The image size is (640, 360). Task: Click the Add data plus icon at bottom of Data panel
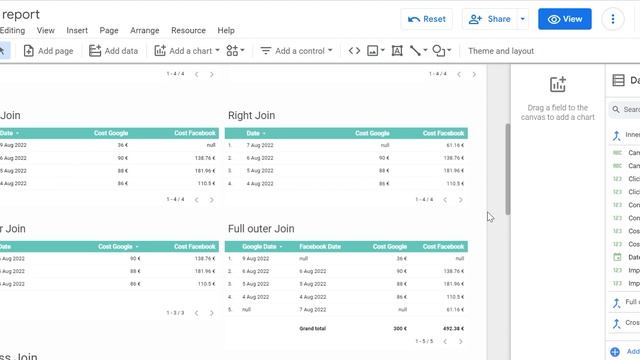[x=615, y=352]
